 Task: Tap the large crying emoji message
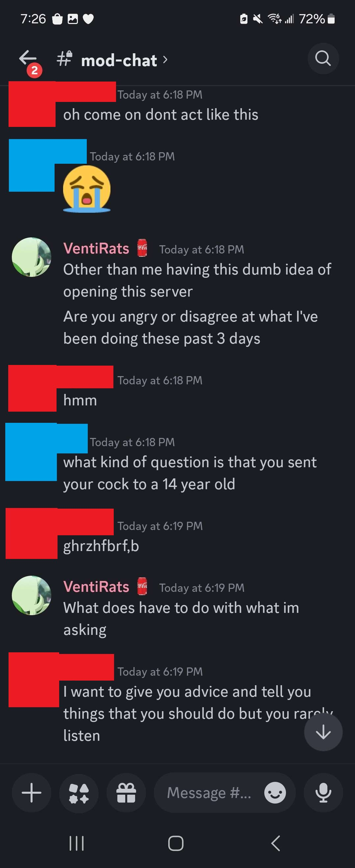click(x=87, y=189)
